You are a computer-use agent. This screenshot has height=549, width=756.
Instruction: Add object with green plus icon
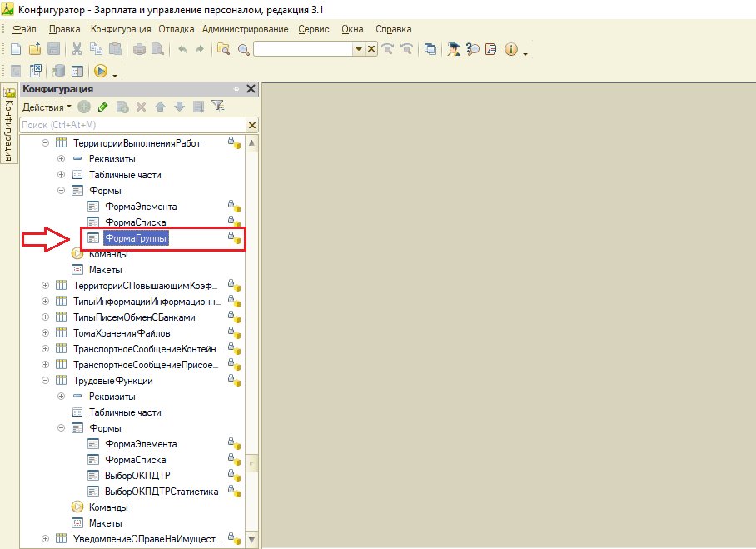(x=84, y=107)
